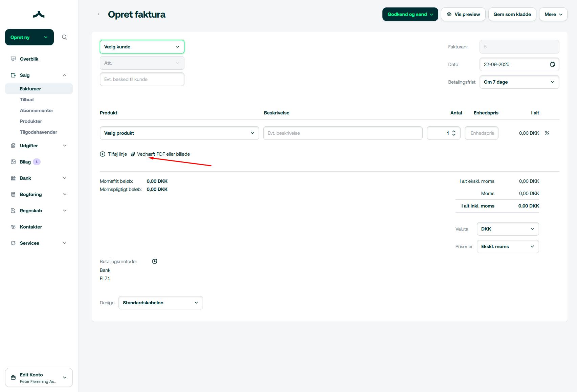Open calendar picker in Dato field
This screenshot has height=392, width=577.
pos(552,64)
